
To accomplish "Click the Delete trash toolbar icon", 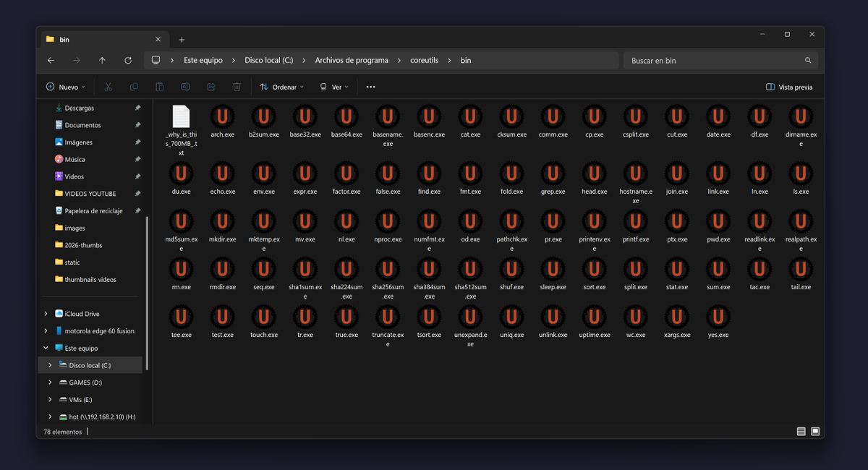I will 237,87.
